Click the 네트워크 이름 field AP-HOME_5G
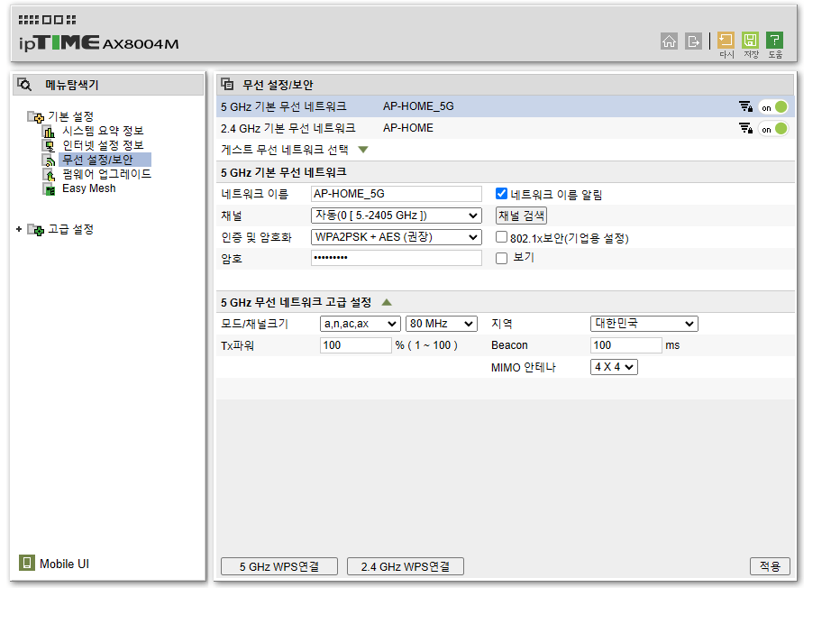Viewport: 840px width, 624px height. 396,194
